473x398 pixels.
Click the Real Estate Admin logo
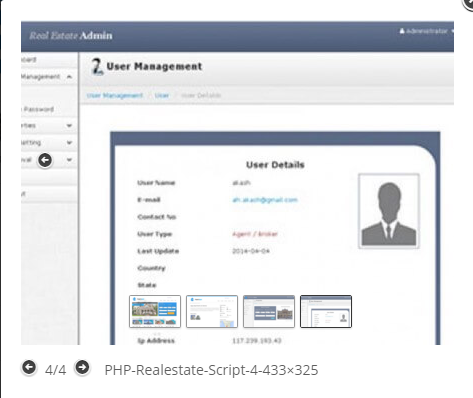71,35
